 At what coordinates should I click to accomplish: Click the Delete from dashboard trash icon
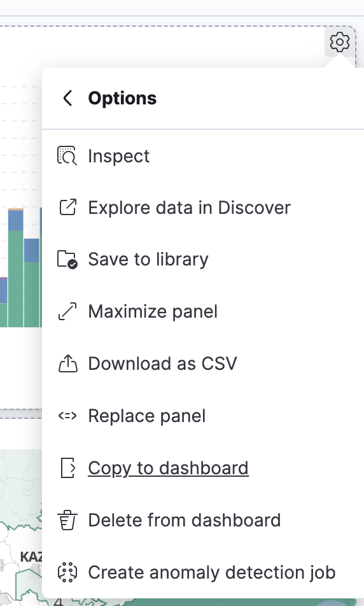[67, 520]
